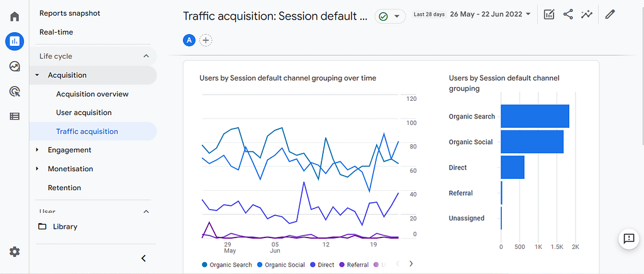
Task: Open the Explore icon in left rail
Action: 14,66
